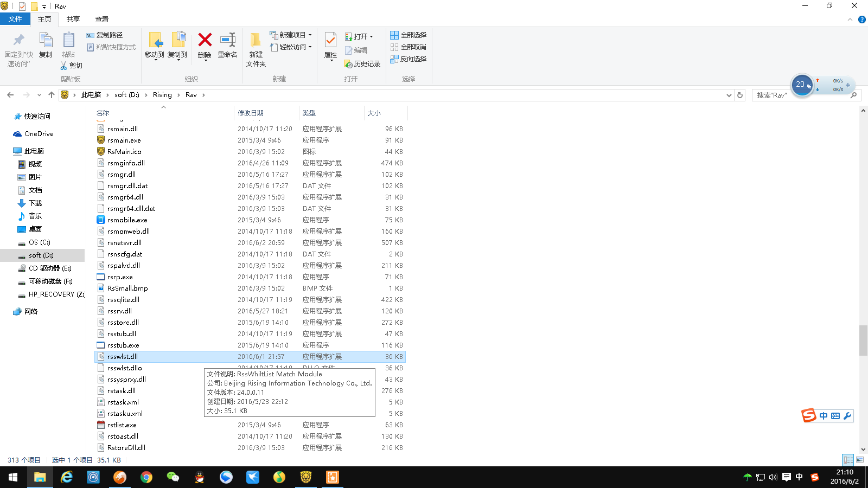
Task: Click the soft (D:) breadcrumb segment
Action: point(127,95)
